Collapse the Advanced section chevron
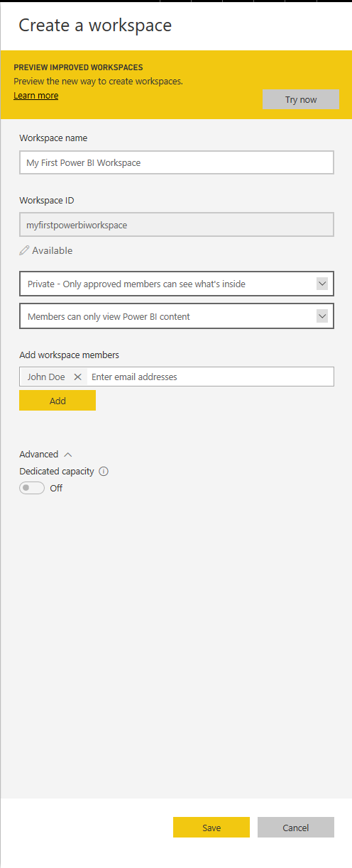This screenshot has height=868, width=352. point(68,455)
